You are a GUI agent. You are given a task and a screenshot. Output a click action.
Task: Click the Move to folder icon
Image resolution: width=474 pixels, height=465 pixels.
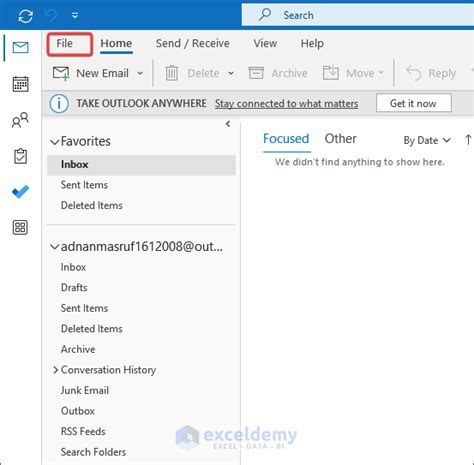[x=331, y=73]
